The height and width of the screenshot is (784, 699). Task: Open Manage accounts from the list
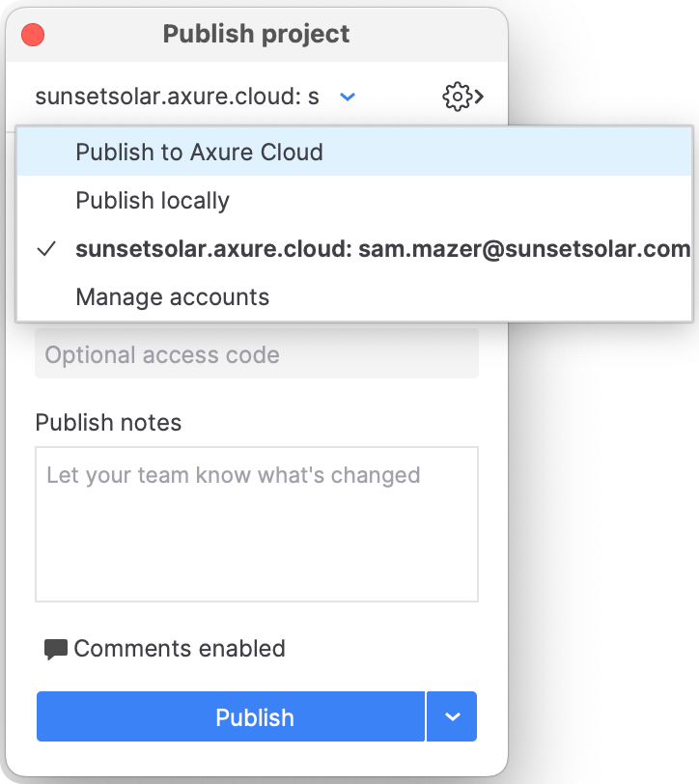click(x=172, y=297)
